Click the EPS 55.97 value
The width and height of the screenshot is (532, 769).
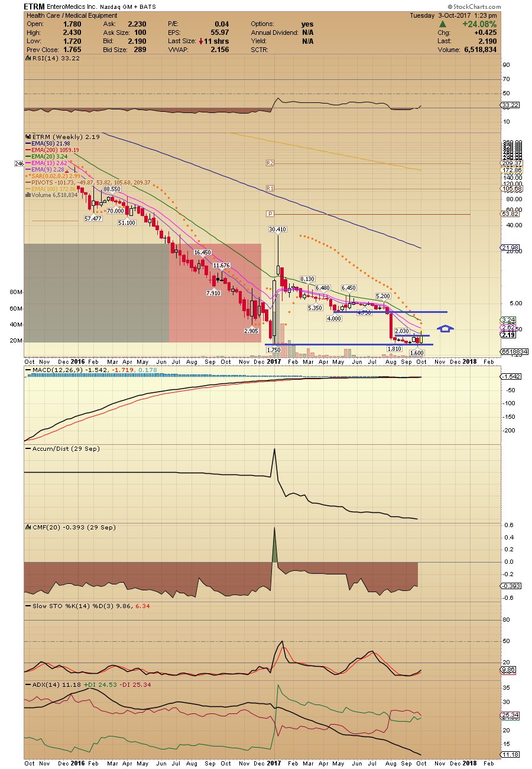pos(218,33)
